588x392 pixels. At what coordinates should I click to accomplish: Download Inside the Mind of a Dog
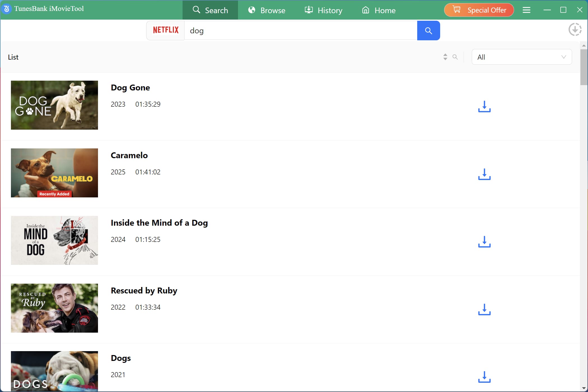(x=484, y=242)
